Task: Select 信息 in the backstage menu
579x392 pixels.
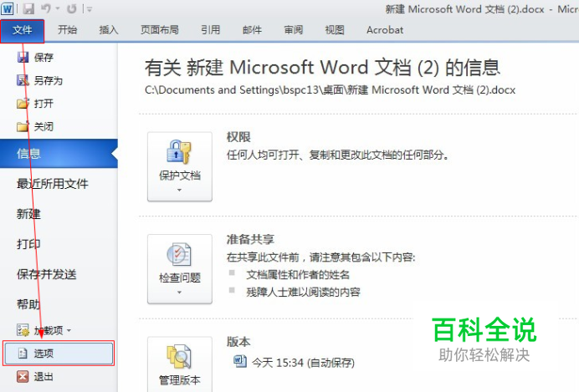Action: [x=59, y=154]
